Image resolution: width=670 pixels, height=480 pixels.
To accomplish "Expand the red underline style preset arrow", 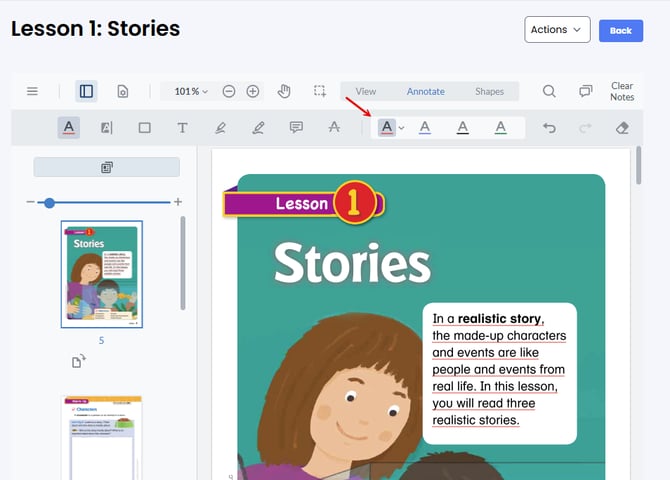I will tap(401, 128).
